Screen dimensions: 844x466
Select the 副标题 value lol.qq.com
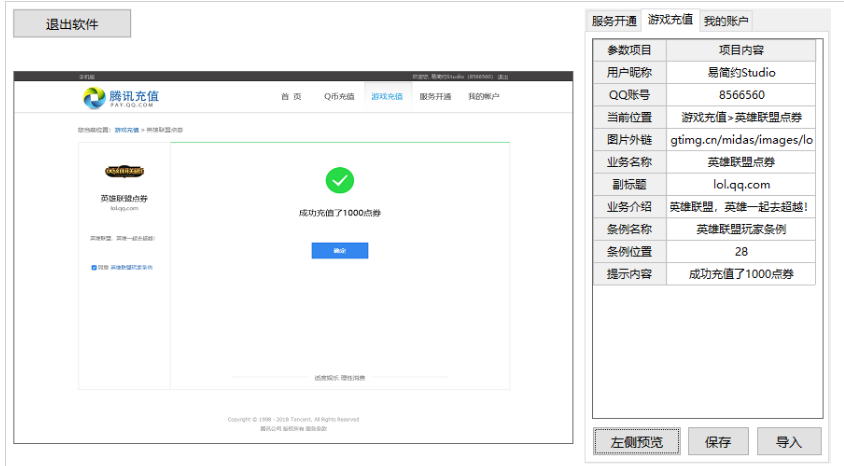pos(741,185)
